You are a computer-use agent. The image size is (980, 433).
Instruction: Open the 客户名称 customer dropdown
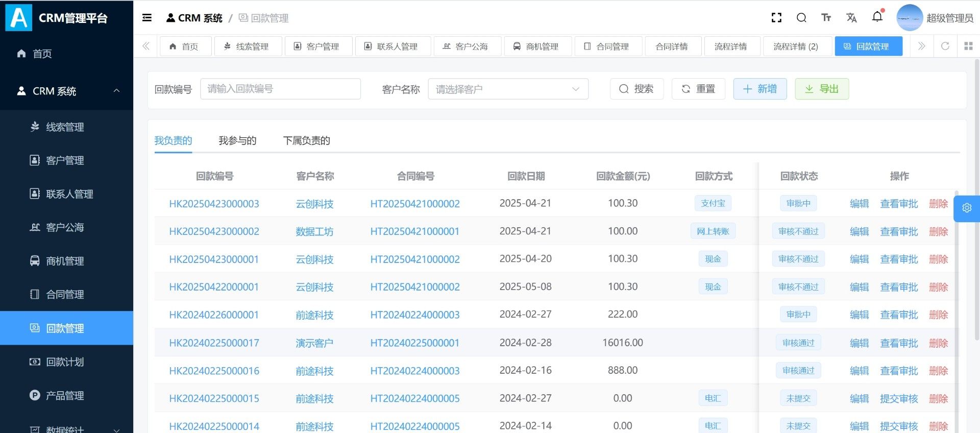[x=508, y=89]
